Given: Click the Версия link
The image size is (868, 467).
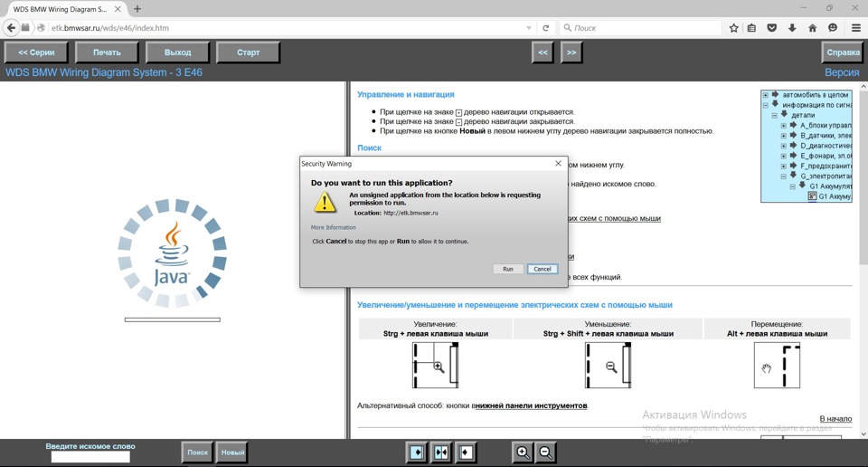Looking at the screenshot, I should (x=842, y=72).
